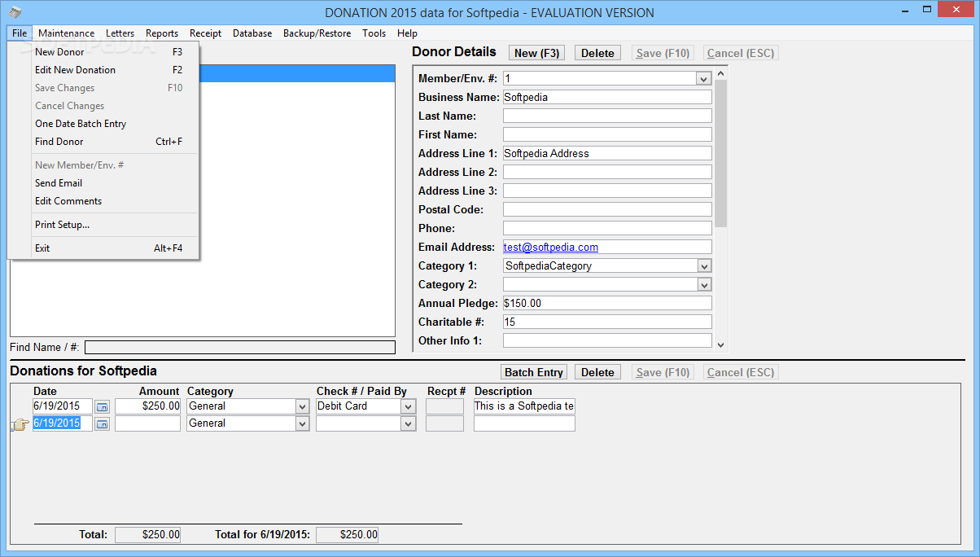Viewport: 980px width, 557px height.
Task: Click the Address Line 1 field
Action: pos(607,153)
